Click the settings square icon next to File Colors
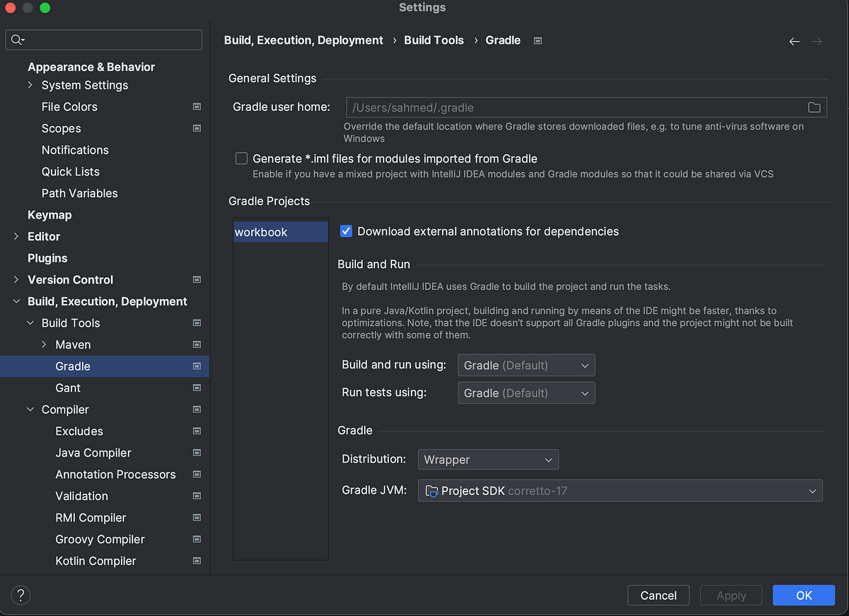Screen dimensions: 849x616 (x=196, y=106)
